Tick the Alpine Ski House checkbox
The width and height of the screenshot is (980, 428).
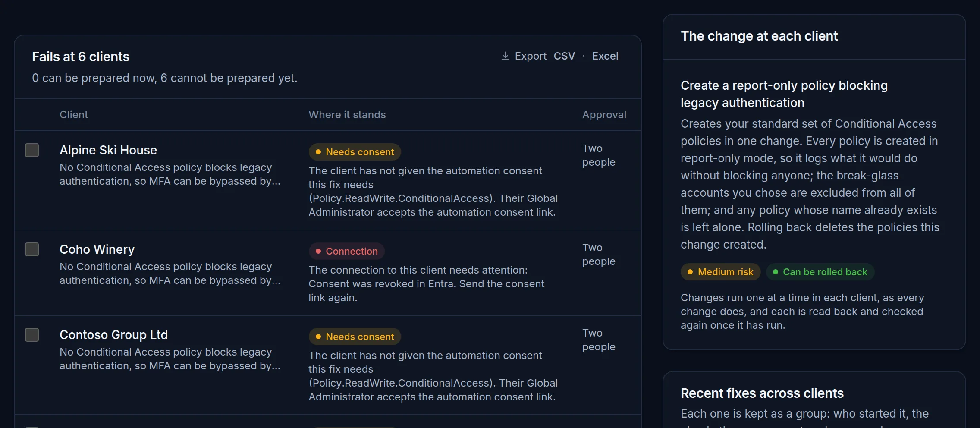pyautogui.click(x=32, y=150)
